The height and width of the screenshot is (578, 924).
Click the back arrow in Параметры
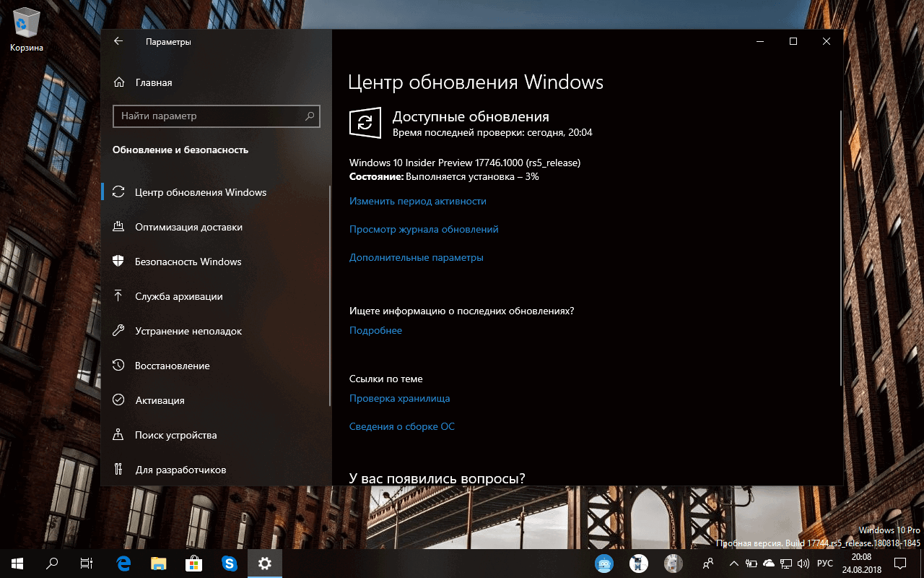(118, 41)
